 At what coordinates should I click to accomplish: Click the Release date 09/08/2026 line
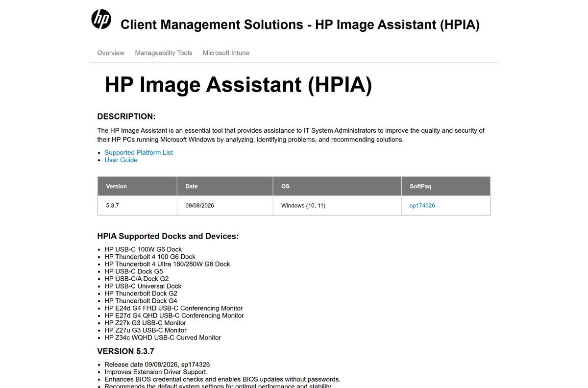click(x=157, y=364)
